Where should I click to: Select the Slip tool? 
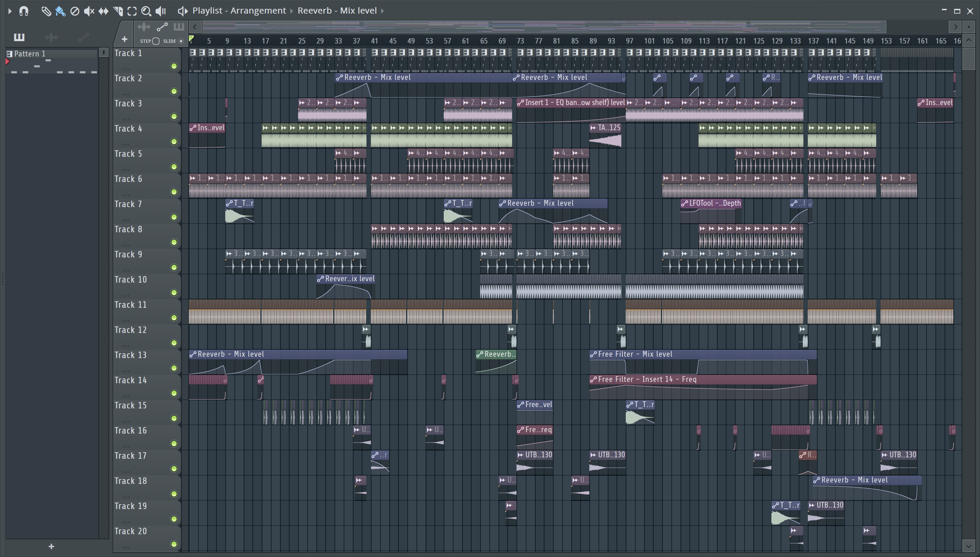click(103, 11)
